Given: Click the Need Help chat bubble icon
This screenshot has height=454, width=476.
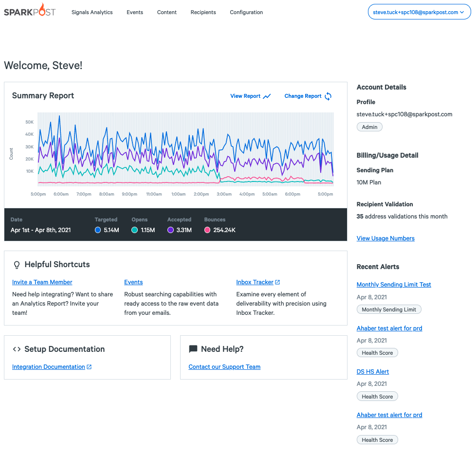Looking at the screenshot, I should [x=193, y=349].
